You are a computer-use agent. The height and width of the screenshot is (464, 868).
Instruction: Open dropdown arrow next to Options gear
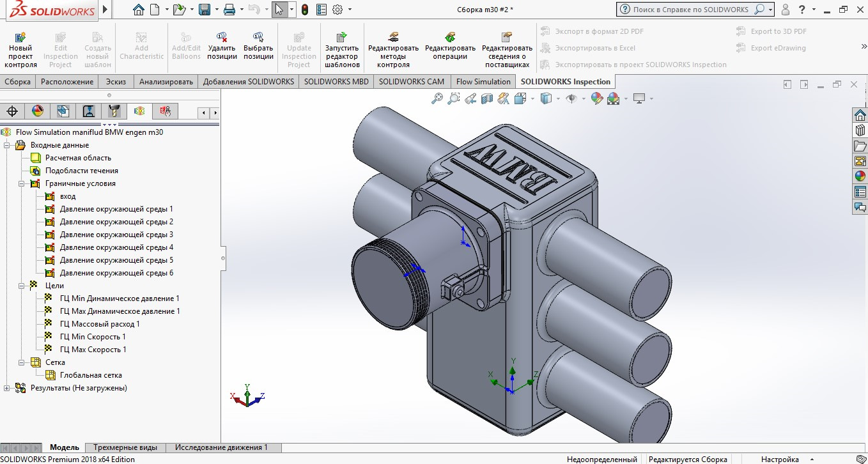click(x=349, y=10)
